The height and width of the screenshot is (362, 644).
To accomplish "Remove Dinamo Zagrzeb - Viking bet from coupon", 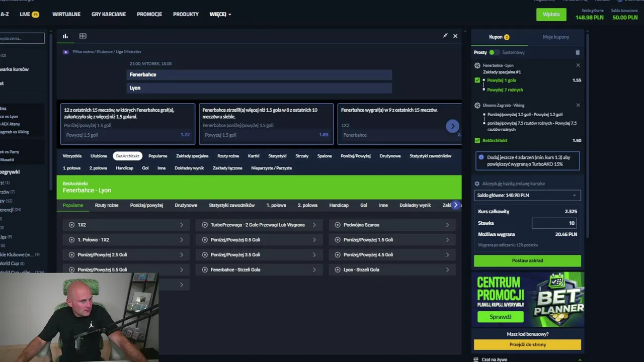I will [x=578, y=106].
